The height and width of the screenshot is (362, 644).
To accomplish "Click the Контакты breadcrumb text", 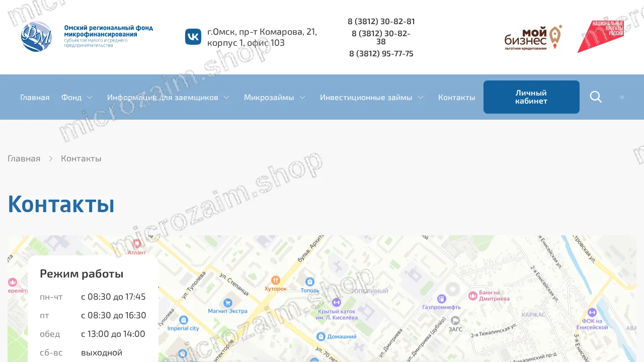I will click(81, 158).
